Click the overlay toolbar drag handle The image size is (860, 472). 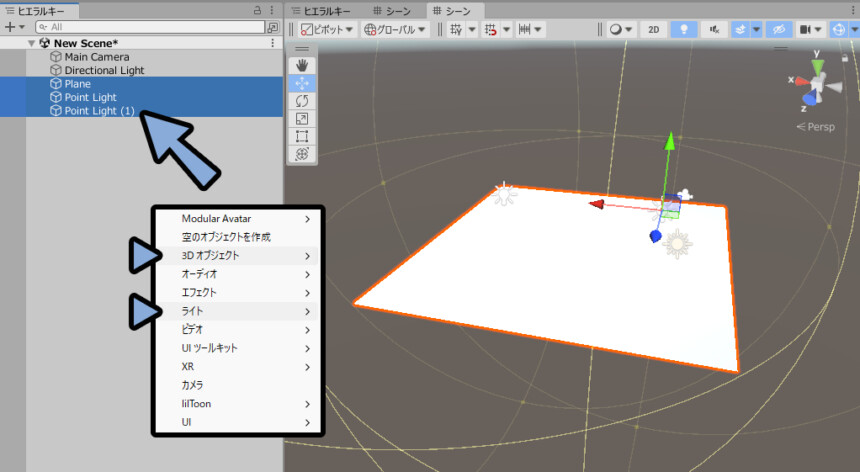[302, 49]
